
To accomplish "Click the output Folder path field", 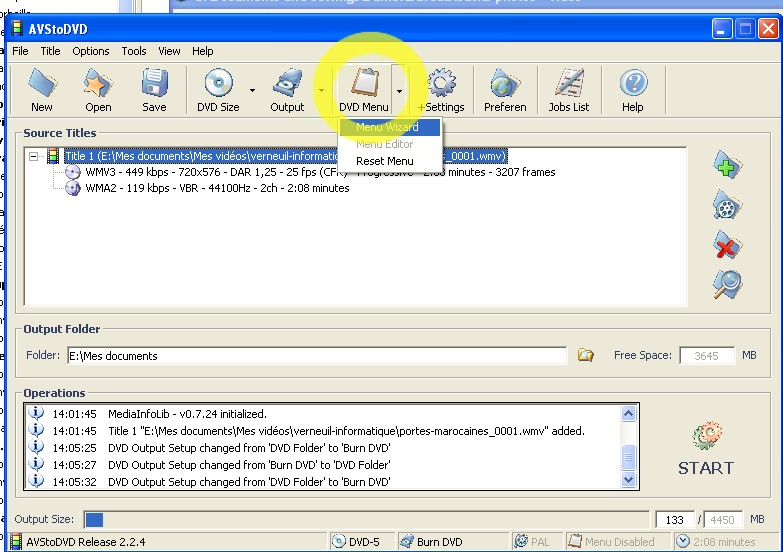I will click(316, 355).
